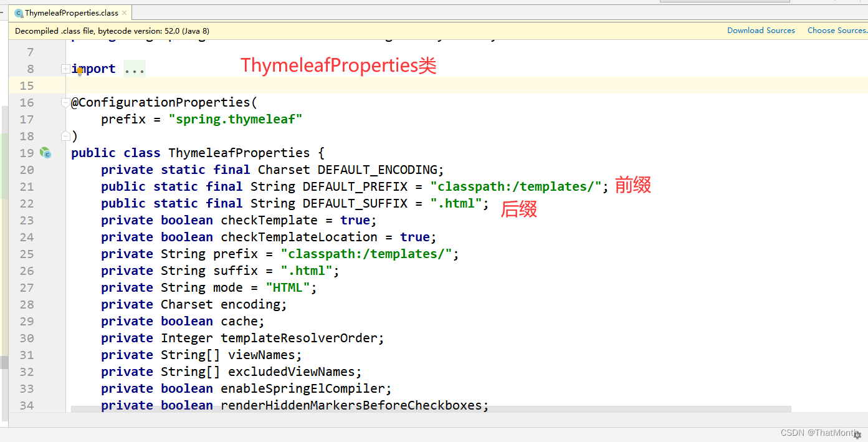Click the class file icon in the tab

coord(19,13)
